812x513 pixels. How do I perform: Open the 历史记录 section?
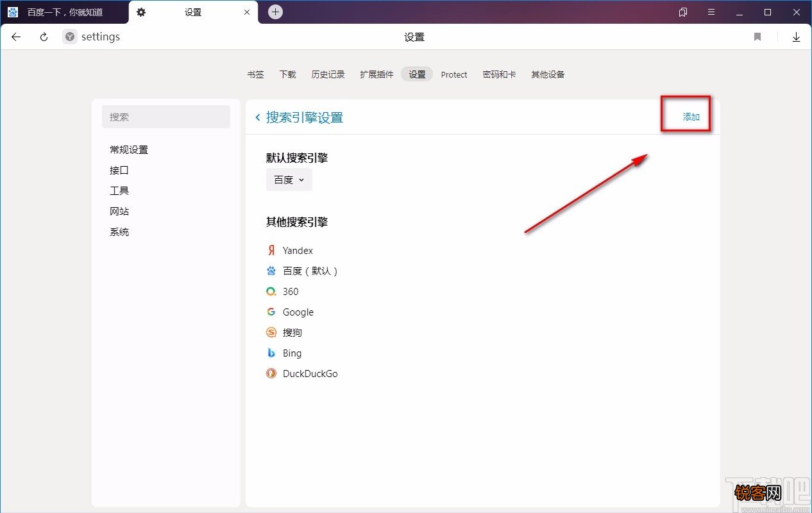point(328,74)
